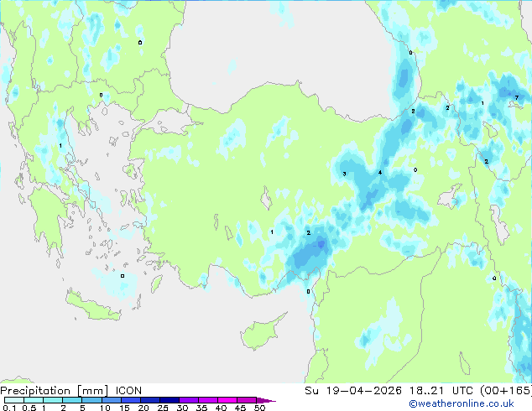Viewport: 532px width, 411px height.
Task: Click the '35' legend scale label
Action: [201, 408]
